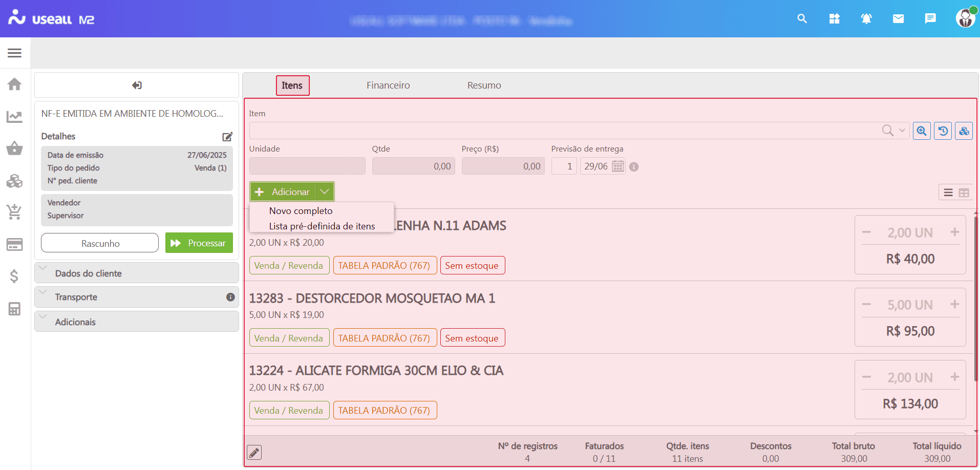Switch to the Financeiro tab
Screen dimensions: 980x470
pos(388,86)
